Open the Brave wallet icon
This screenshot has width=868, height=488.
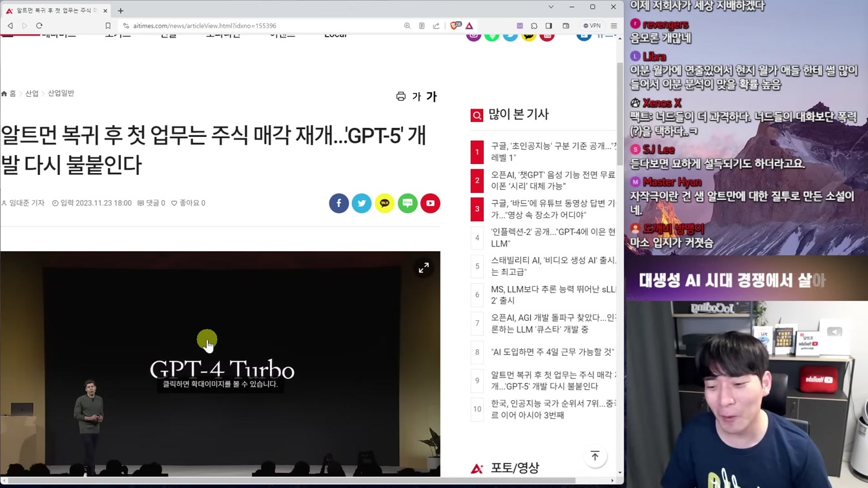coord(566,26)
